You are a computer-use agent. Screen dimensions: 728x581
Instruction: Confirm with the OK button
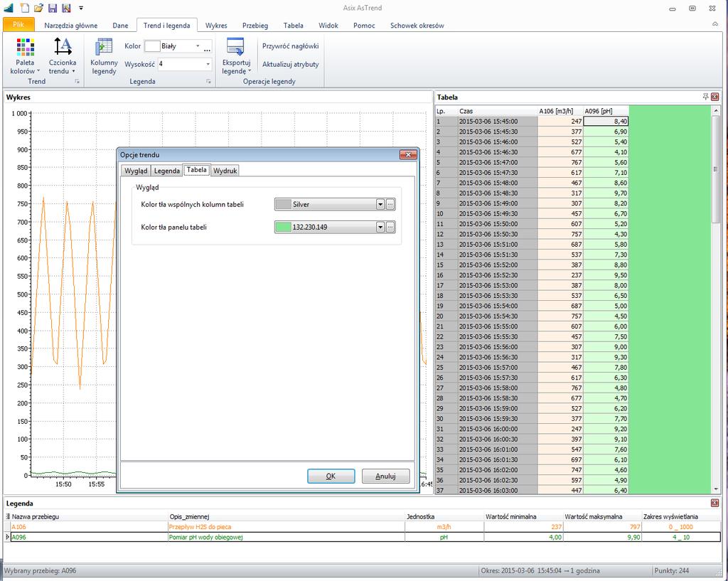(x=331, y=476)
